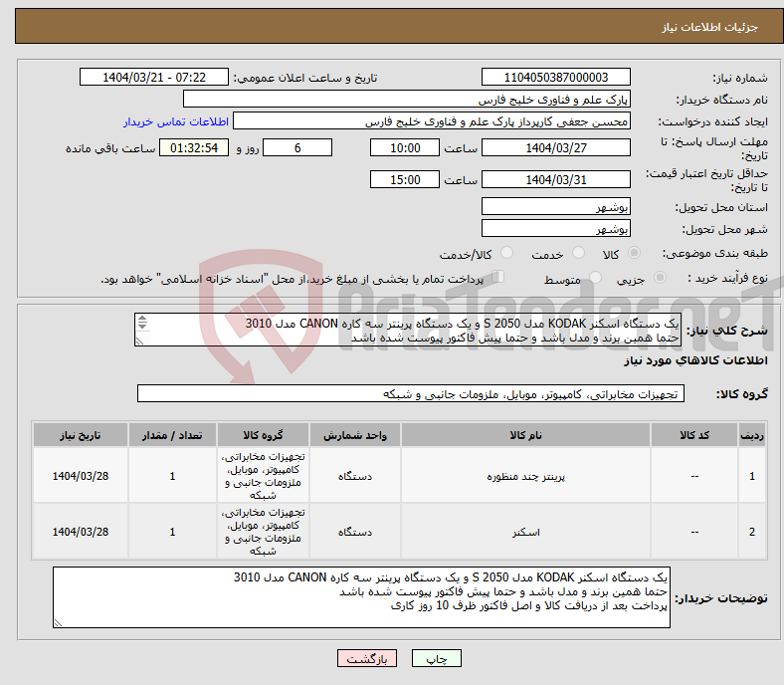This screenshot has height=685, width=784.
Task: Click the گروه کالا goods group field
Action: click(x=411, y=393)
